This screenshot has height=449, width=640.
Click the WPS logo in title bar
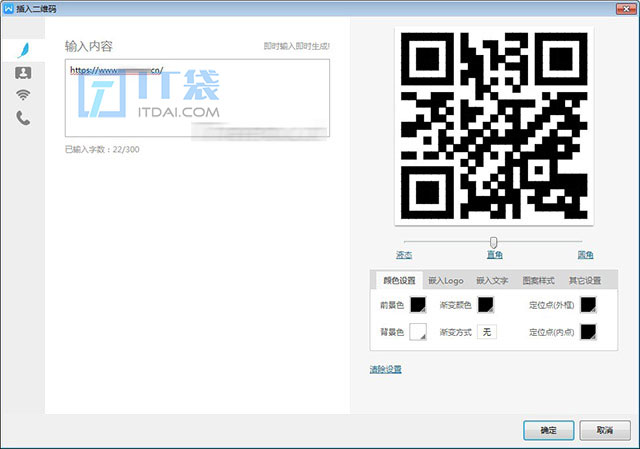click(8, 8)
